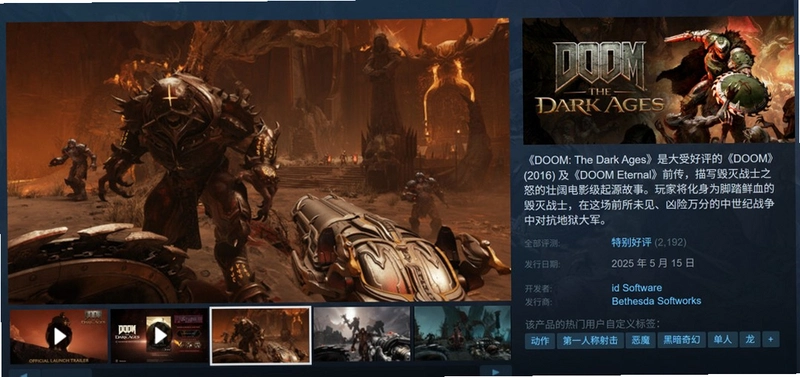Click the 该产品的热门用户自定义标签 heading

pos(592,324)
